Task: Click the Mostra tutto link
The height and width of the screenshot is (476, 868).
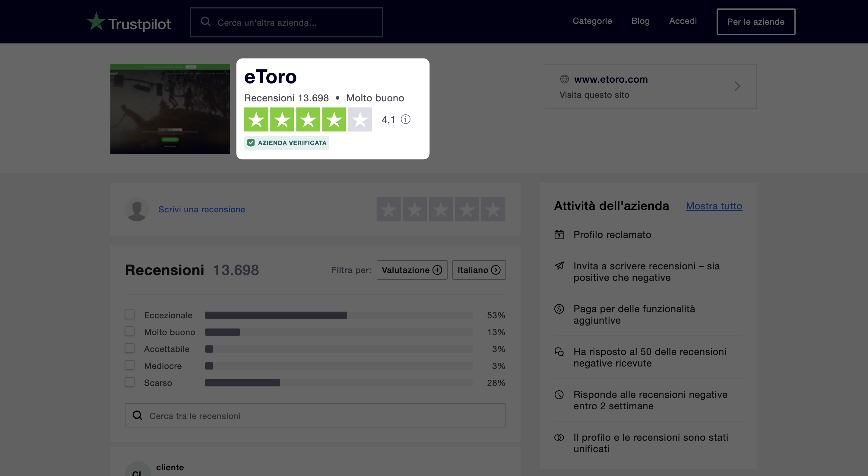Action: click(714, 206)
